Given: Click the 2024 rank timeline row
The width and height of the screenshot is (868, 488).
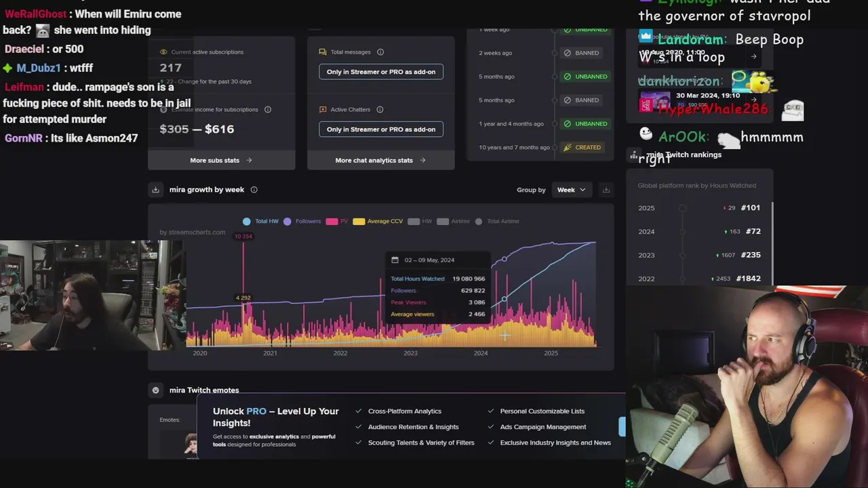Looking at the screenshot, I should [699, 232].
